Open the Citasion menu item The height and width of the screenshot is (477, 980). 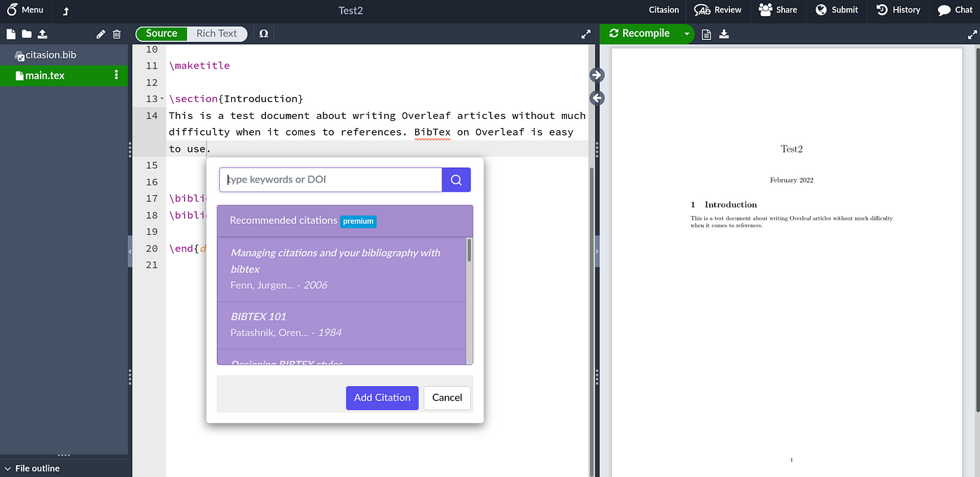(664, 10)
